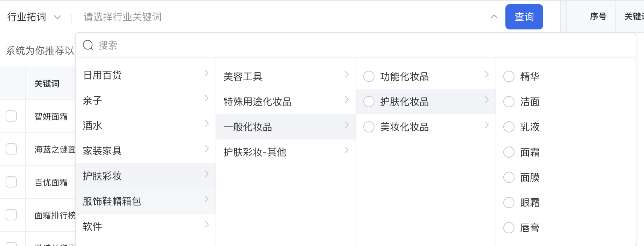Collapse the keyword selector chevron
Screen dimensions: 644x246
(494, 17)
